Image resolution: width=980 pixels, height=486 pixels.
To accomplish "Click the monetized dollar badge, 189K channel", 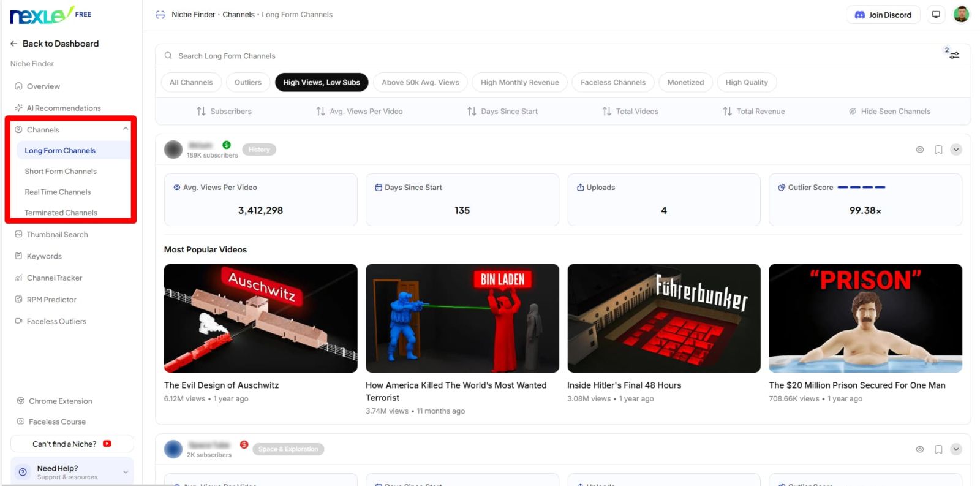I will coord(227,145).
